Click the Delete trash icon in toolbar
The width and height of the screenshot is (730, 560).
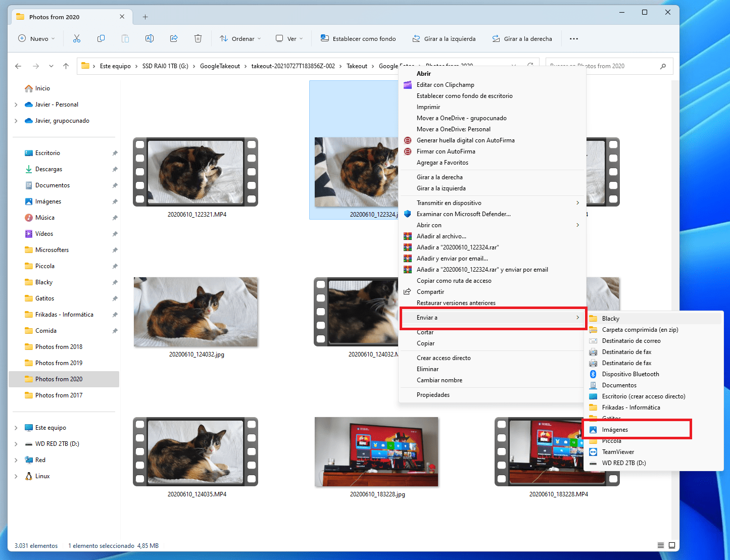[x=198, y=38]
